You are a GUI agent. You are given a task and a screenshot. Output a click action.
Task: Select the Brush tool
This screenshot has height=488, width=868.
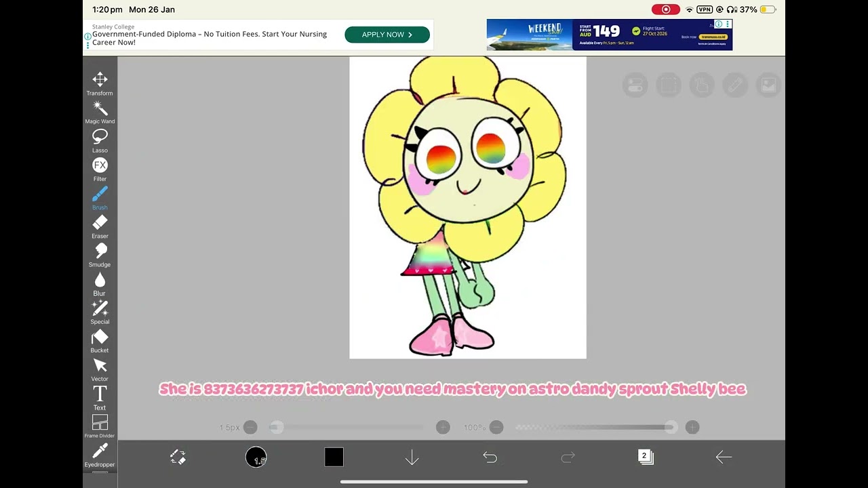tap(100, 198)
